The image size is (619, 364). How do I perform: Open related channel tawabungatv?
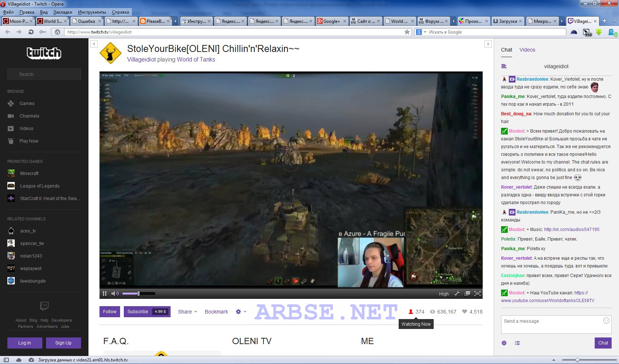(33, 281)
